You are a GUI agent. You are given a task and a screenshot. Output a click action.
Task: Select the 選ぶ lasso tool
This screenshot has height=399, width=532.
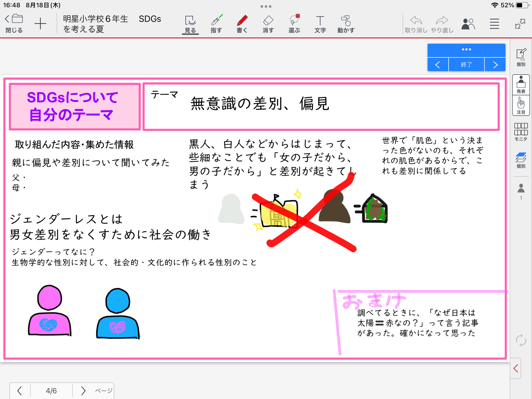294,24
